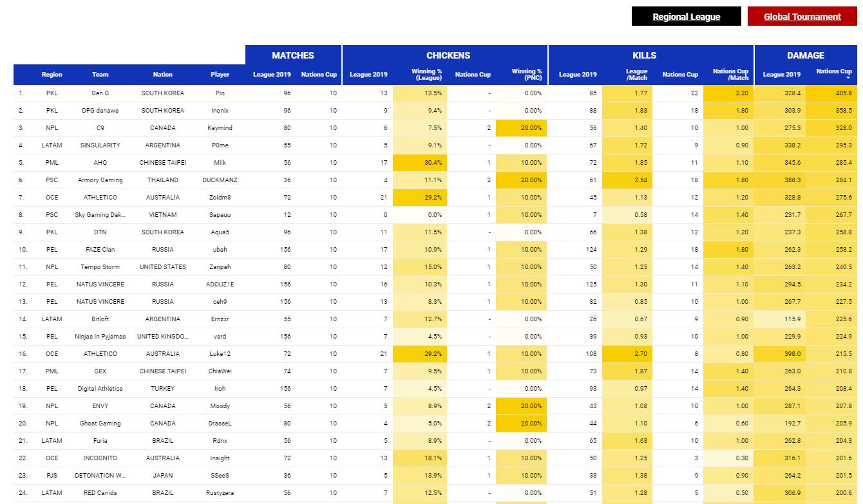Sort by the Region column header
The width and height of the screenshot is (863, 504).
pos(52,75)
